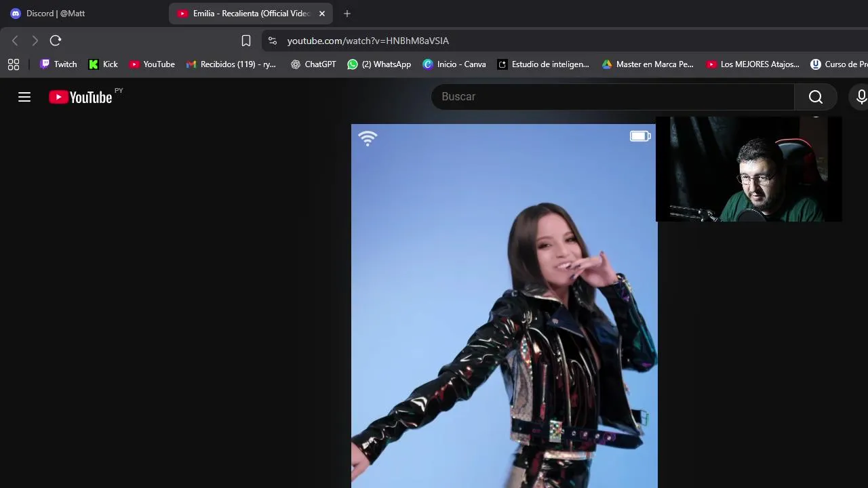
Task: Open the Inicio - Canva bookmark
Action: [454, 64]
